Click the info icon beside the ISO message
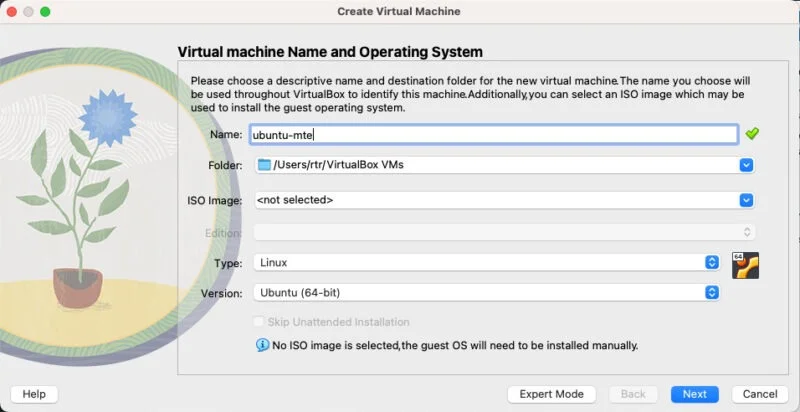The image size is (800, 412). (x=262, y=345)
